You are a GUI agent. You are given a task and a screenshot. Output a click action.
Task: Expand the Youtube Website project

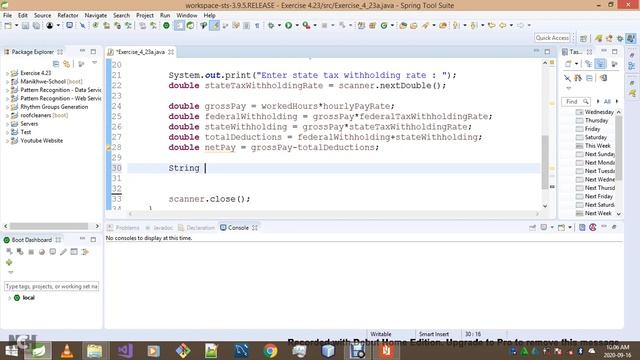(x=7, y=141)
